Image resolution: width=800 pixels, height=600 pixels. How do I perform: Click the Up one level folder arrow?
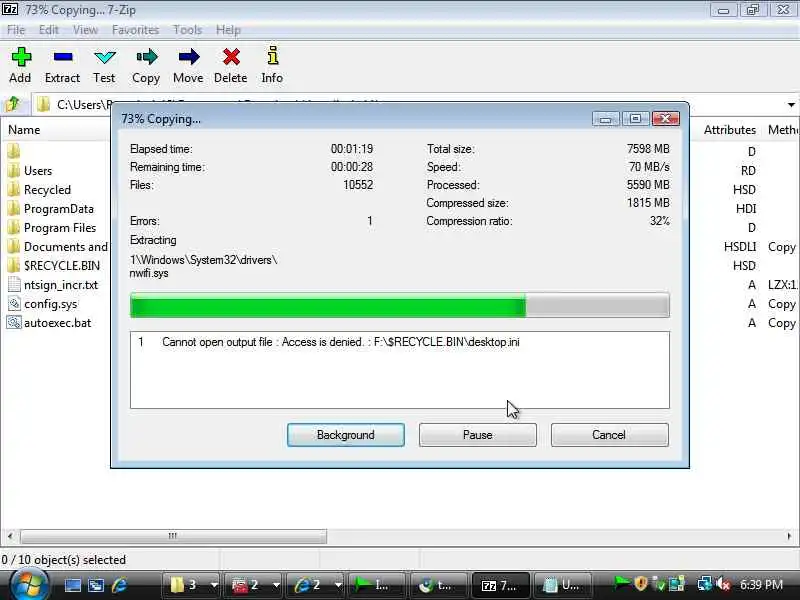13,105
